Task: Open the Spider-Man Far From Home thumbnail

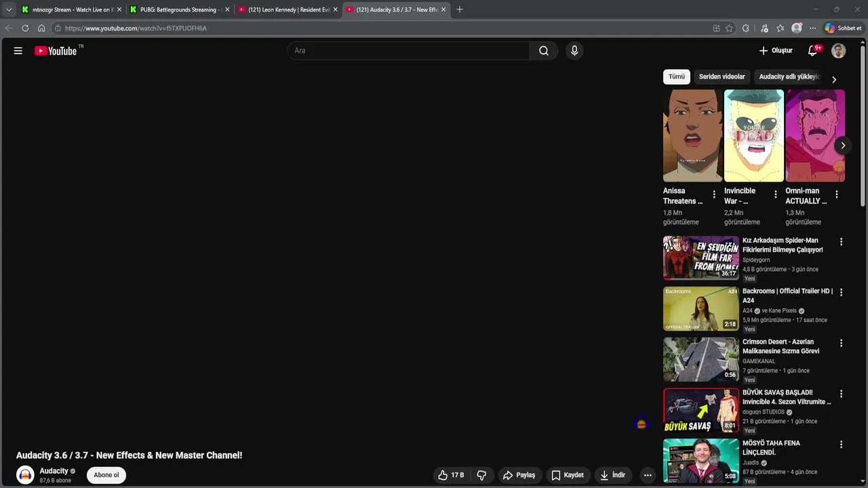Action: (x=701, y=258)
